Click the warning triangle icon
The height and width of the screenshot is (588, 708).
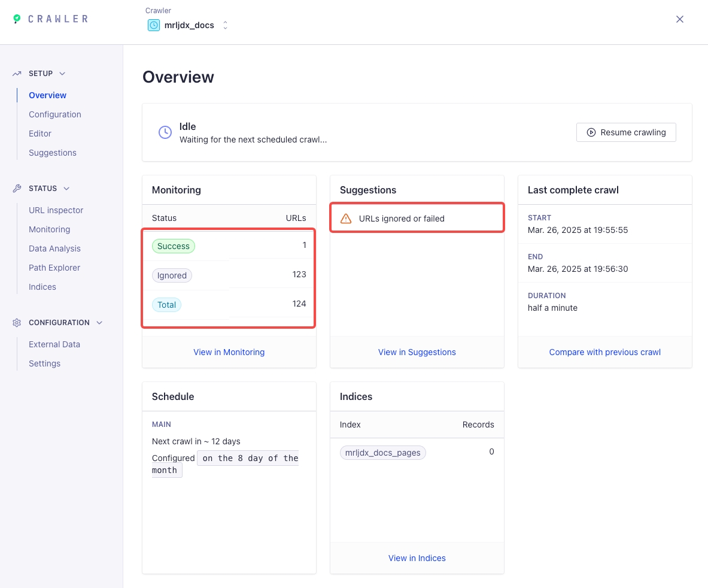[x=346, y=219]
